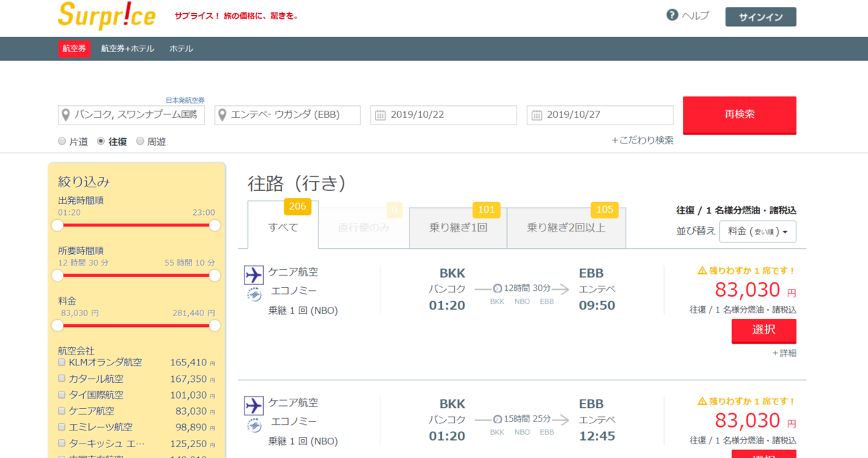This screenshot has height=458, width=868.
Task: Check the KLMオランダ航空 airline filter
Action: click(62, 362)
